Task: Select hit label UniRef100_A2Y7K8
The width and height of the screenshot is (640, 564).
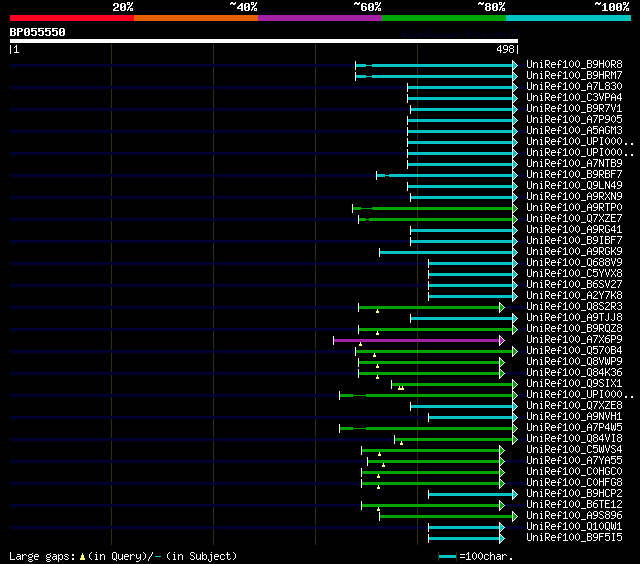Action: [x=574, y=296]
